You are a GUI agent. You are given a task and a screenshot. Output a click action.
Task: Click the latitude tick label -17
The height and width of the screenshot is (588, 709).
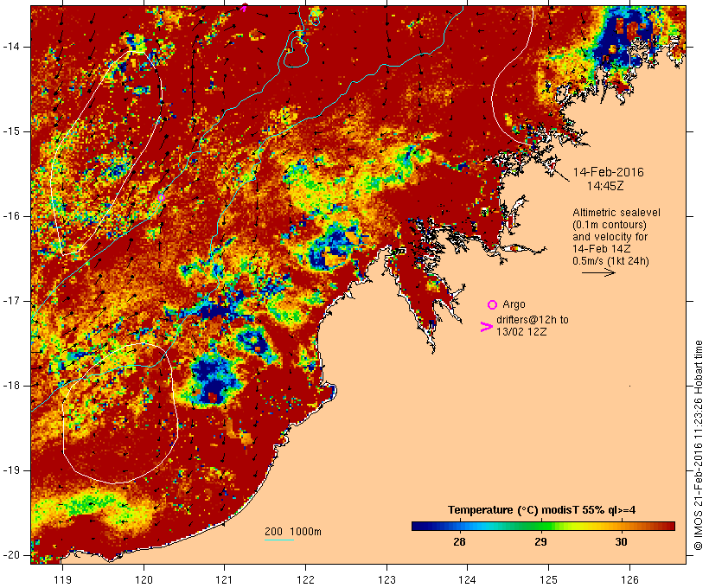point(10,301)
